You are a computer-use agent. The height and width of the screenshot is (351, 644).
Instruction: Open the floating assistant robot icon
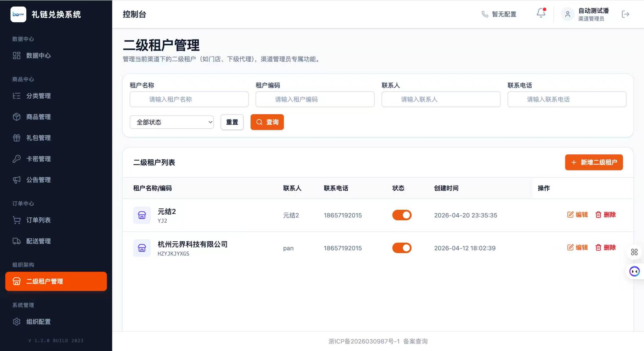[x=634, y=271]
